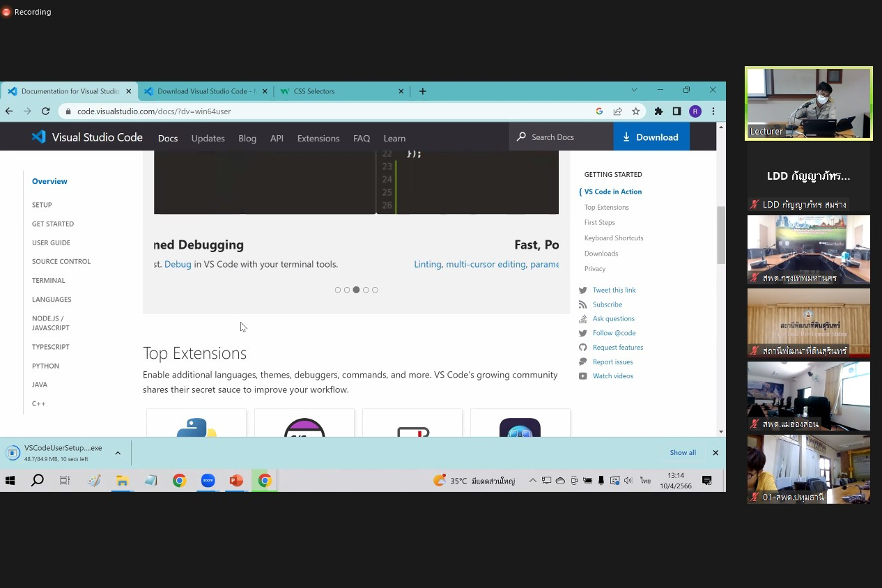Open a new browser tab with plus icon
Viewport: 882px width, 588px height.
coord(422,91)
